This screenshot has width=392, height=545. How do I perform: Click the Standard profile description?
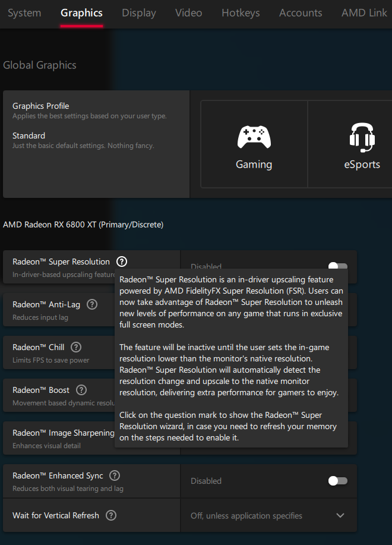pos(83,146)
